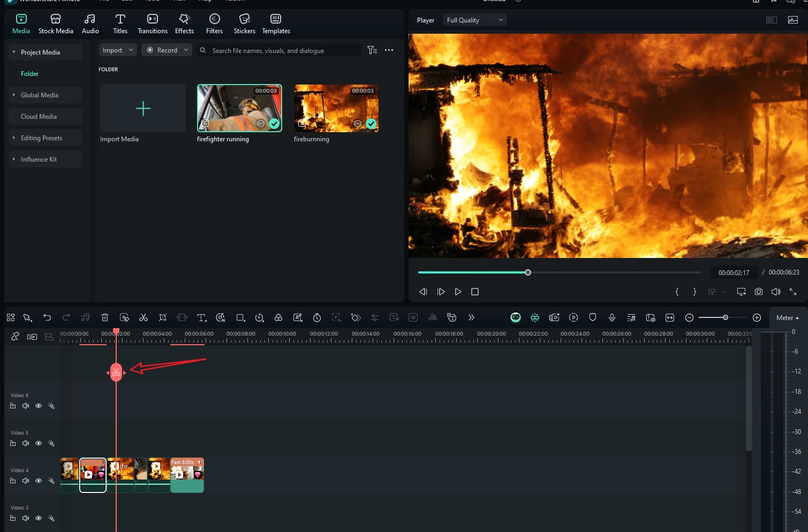The width and height of the screenshot is (808, 532).
Task: Click the Mark In curly brace icon
Action: pyautogui.click(x=677, y=292)
